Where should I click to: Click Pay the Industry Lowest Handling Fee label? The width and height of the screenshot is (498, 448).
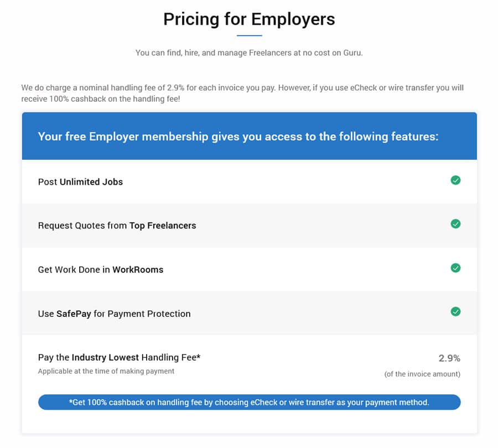pyautogui.click(x=119, y=357)
